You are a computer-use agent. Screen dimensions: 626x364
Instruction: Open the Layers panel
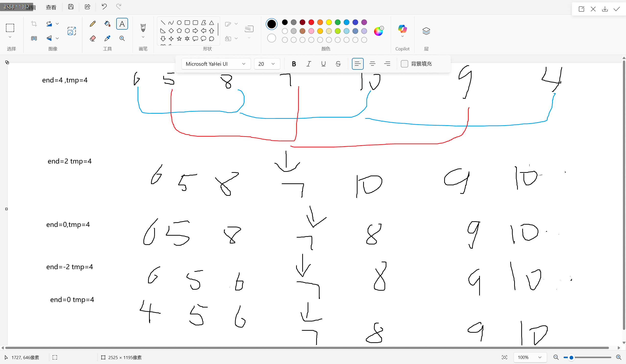pos(426,31)
